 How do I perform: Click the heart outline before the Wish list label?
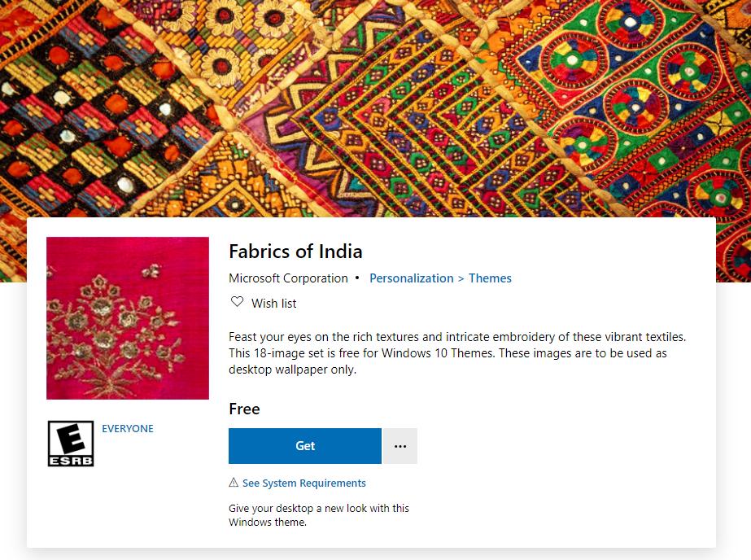[x=237, y=302]
